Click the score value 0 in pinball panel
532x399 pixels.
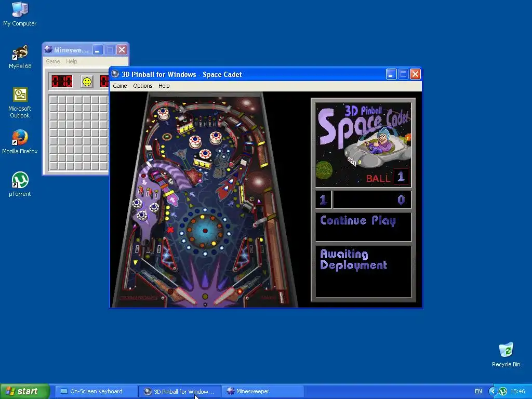point(401,199)
